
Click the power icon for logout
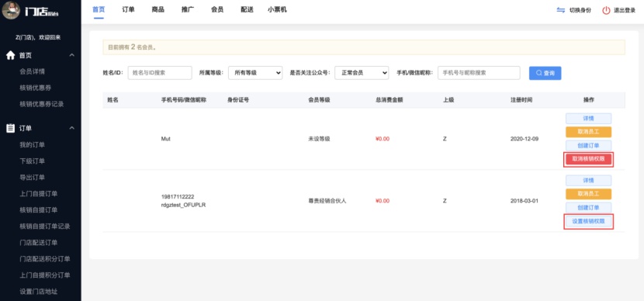tap(606, 10)
